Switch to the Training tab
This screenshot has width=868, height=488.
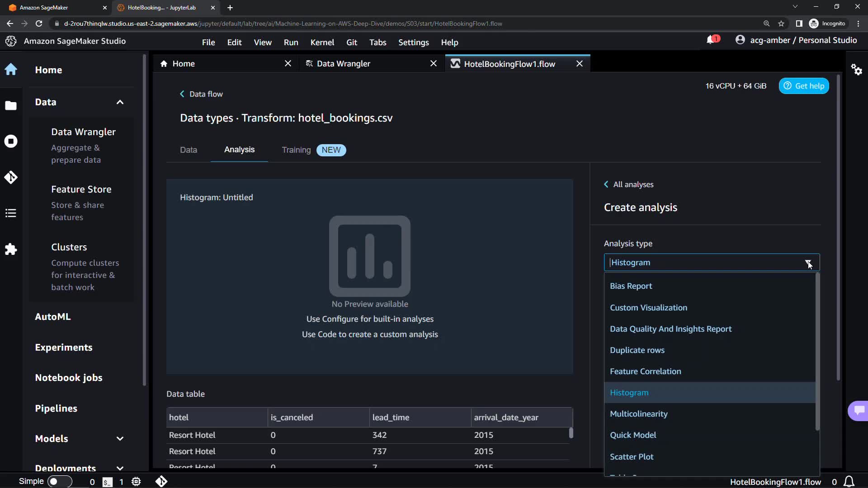(x=296, y=150)
